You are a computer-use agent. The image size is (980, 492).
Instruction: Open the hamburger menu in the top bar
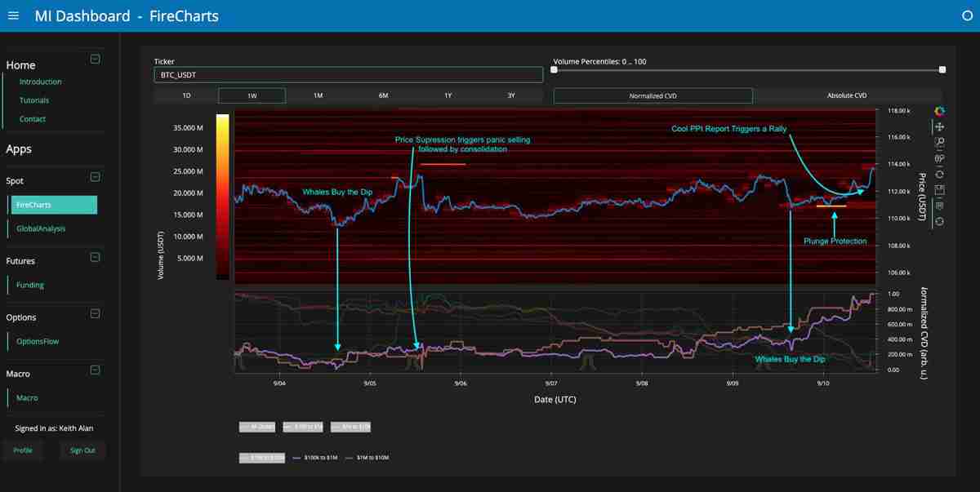13,15
